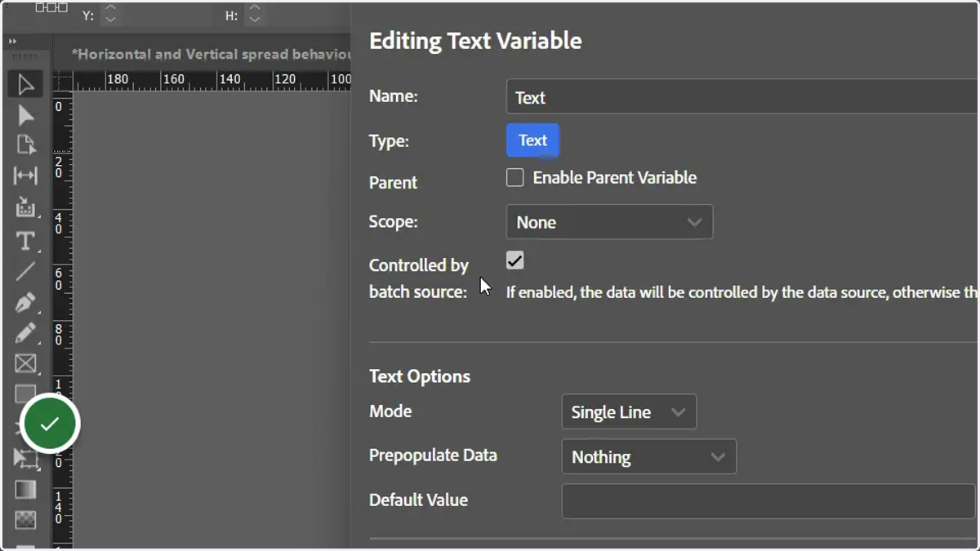Increase the Y value stepper
Screen dimensions: 980x551
[111, 8]
